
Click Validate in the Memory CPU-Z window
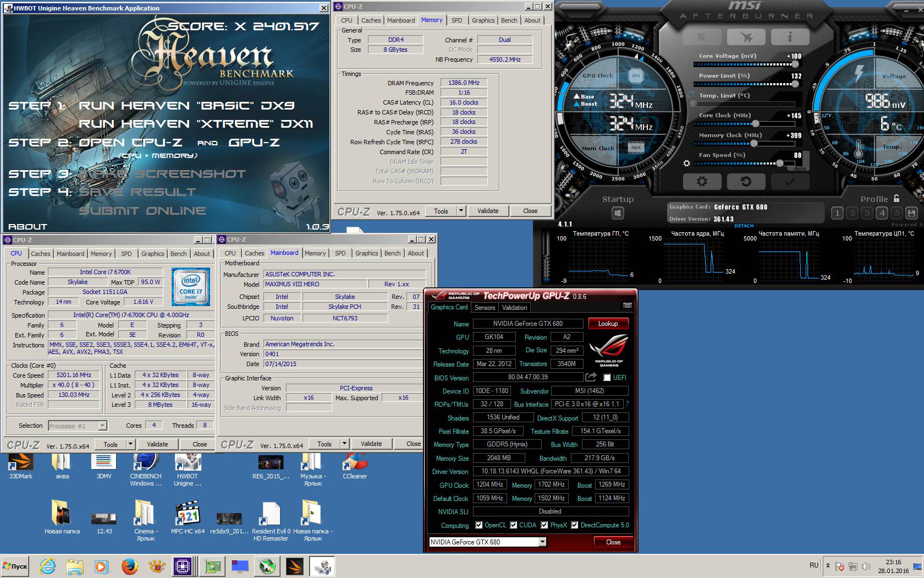(487, 211)
